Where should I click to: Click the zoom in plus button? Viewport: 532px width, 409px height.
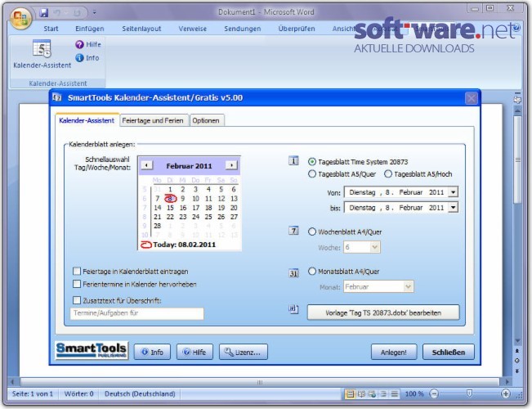(x=506, y=393)
